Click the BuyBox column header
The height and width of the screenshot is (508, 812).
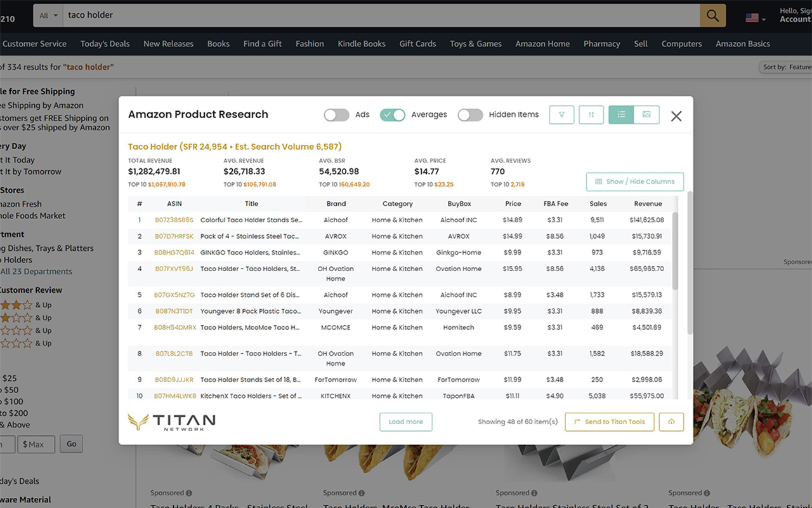pos(459,204)
